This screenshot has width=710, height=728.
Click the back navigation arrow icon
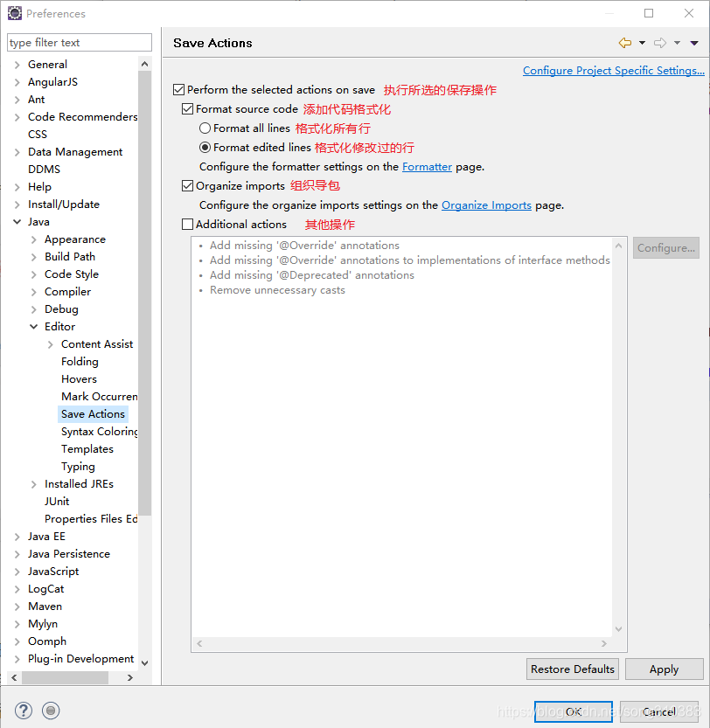(625, 43)
